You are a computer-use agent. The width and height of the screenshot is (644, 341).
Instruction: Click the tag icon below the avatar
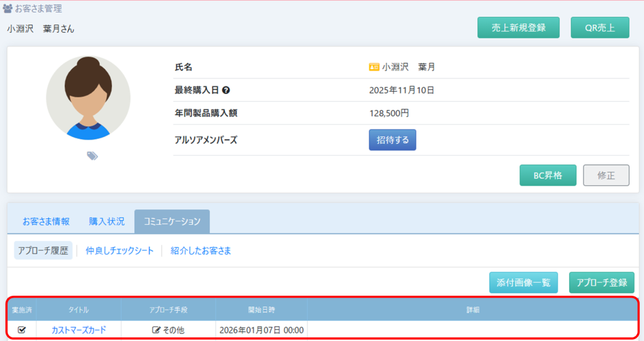92,156
